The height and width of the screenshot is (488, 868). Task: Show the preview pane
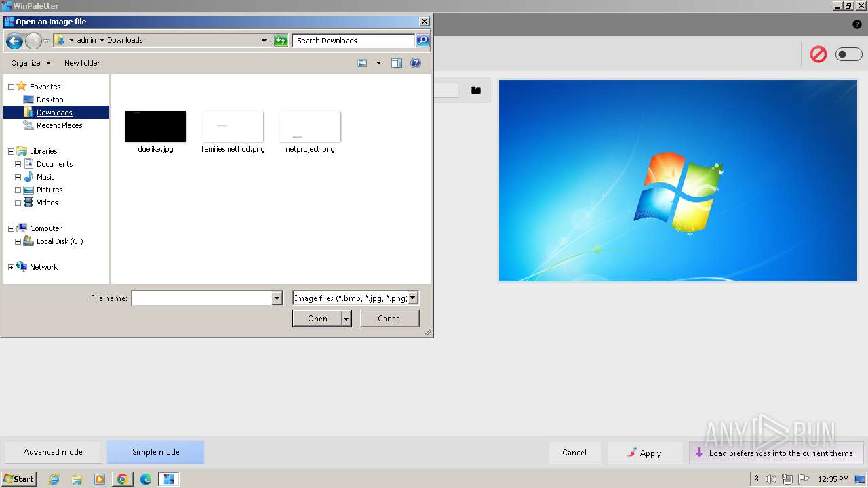(x=397, y=63)
